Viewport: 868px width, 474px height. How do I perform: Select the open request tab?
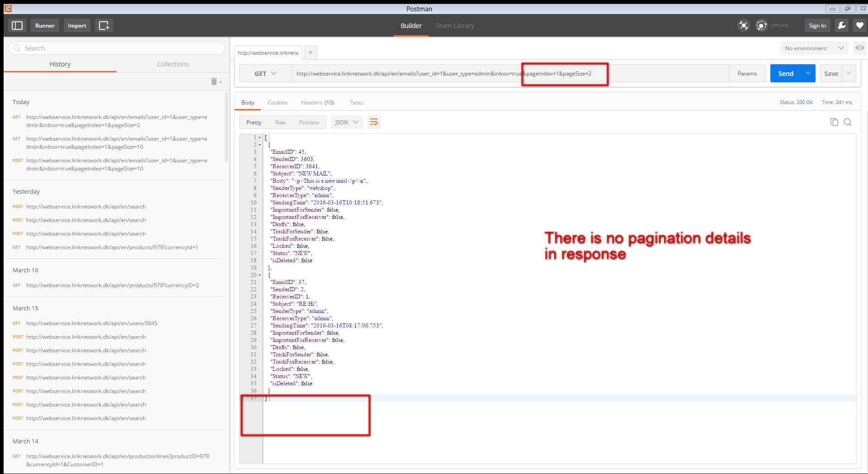pyautogui.click(x=268, y=52)
